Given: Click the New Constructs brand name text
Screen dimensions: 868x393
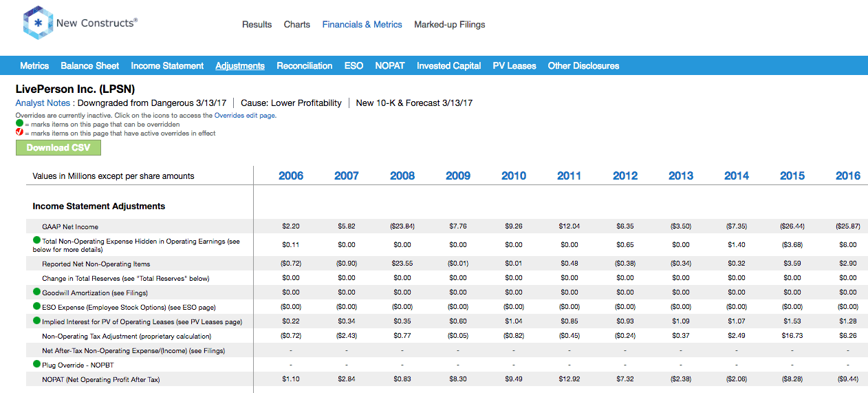Looking at the screenshot, I should click(97, 23).
